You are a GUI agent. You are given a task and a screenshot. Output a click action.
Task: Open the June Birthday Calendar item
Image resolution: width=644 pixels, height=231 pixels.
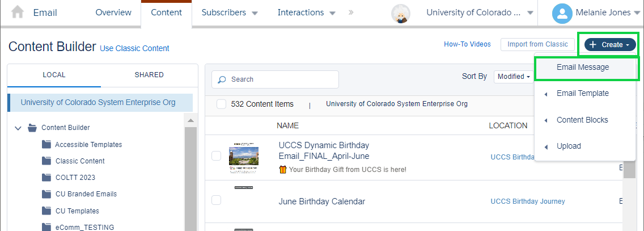coord(322,201)
